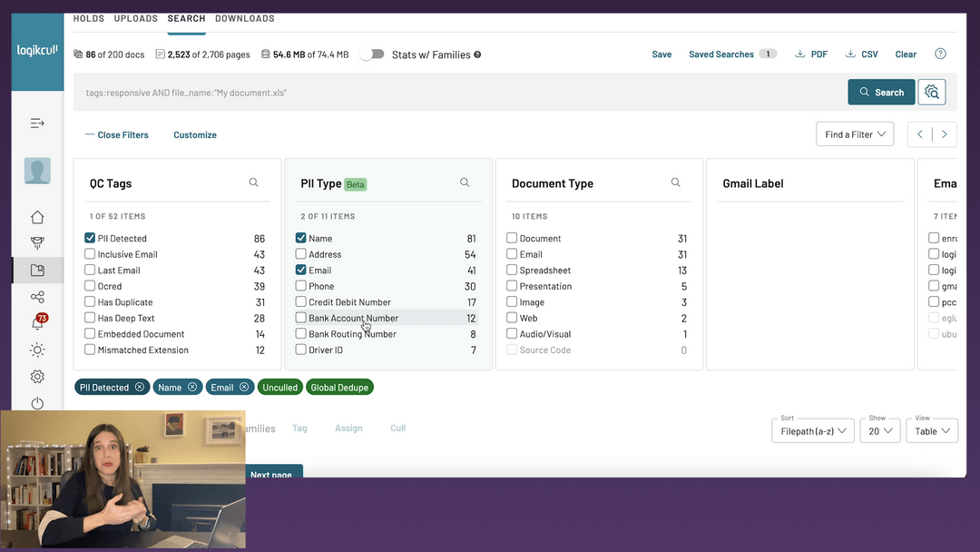Open the Find a Filter dropdown
The width and height of the screenshot is (980, 552).
coord(854,133)
